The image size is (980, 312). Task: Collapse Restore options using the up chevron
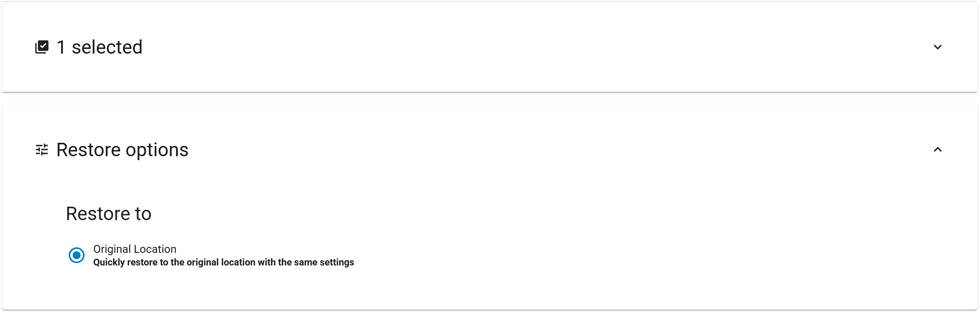point(938,149)
